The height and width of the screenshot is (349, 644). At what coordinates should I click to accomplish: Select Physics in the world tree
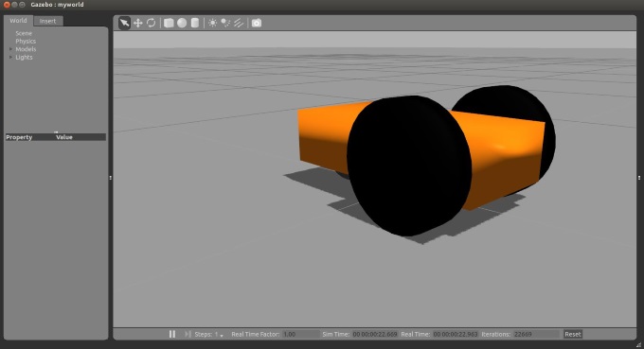tap(26, 42)
